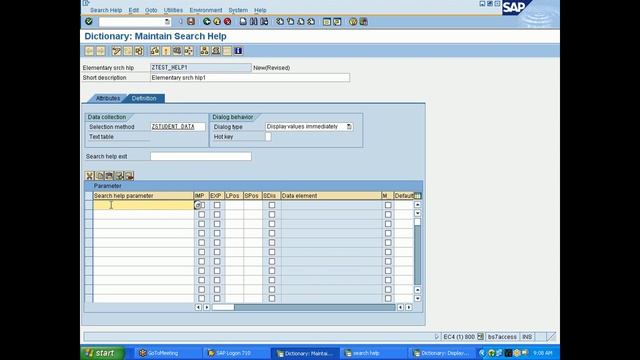Tick M checkbox in first parameter row
Viewport: 640px width, 360px height.
[x=388, y=205]
